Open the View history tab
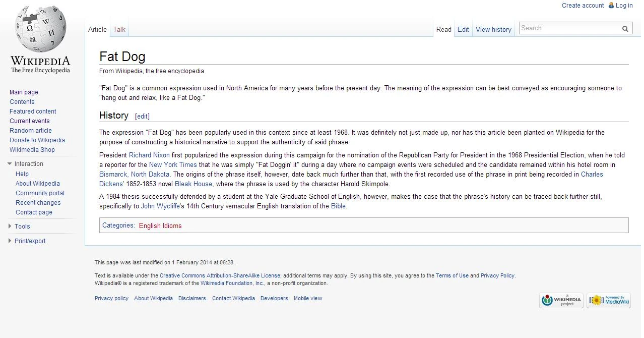 pos(493,29)
